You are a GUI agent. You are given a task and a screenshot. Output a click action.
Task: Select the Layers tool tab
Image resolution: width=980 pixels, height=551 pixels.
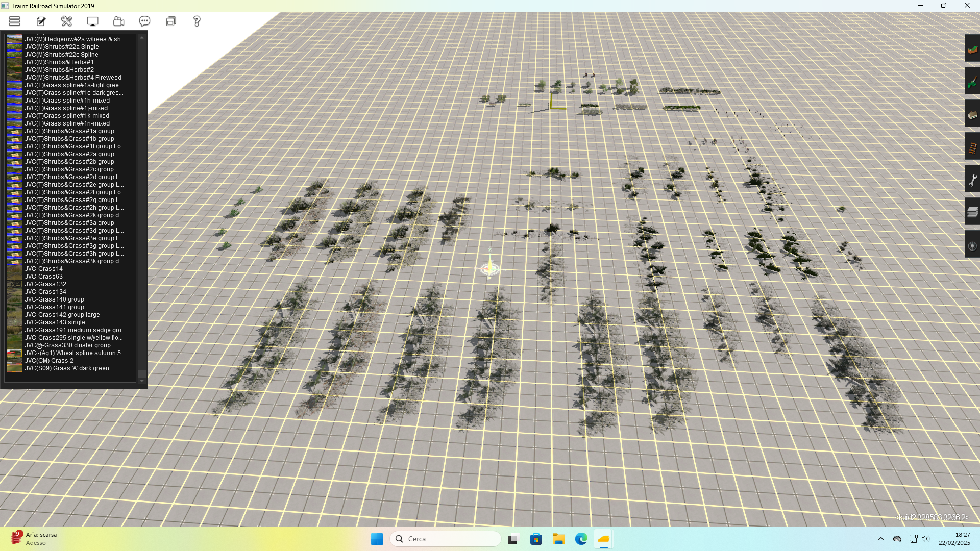(x=972, y=212)
